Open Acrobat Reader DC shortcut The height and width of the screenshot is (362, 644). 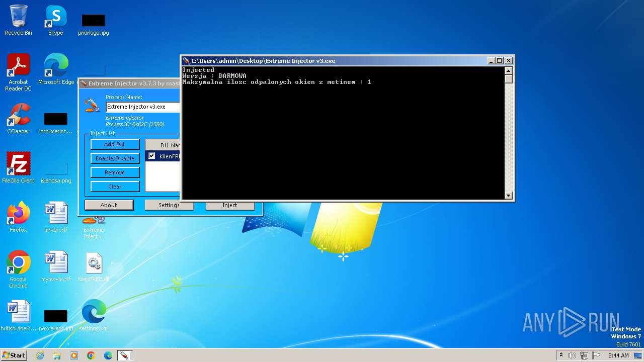pos(18,72)
